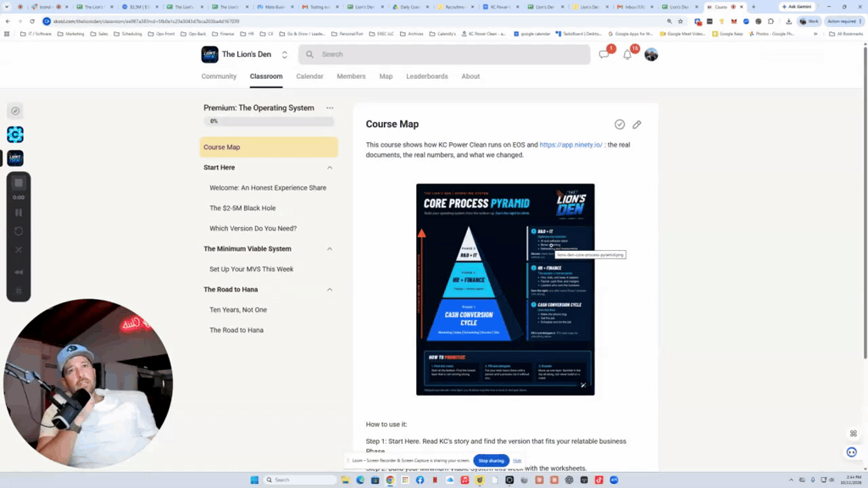Pause the Loom recording
This screenshot has height=488, width=868.
(x=19, y=213)
